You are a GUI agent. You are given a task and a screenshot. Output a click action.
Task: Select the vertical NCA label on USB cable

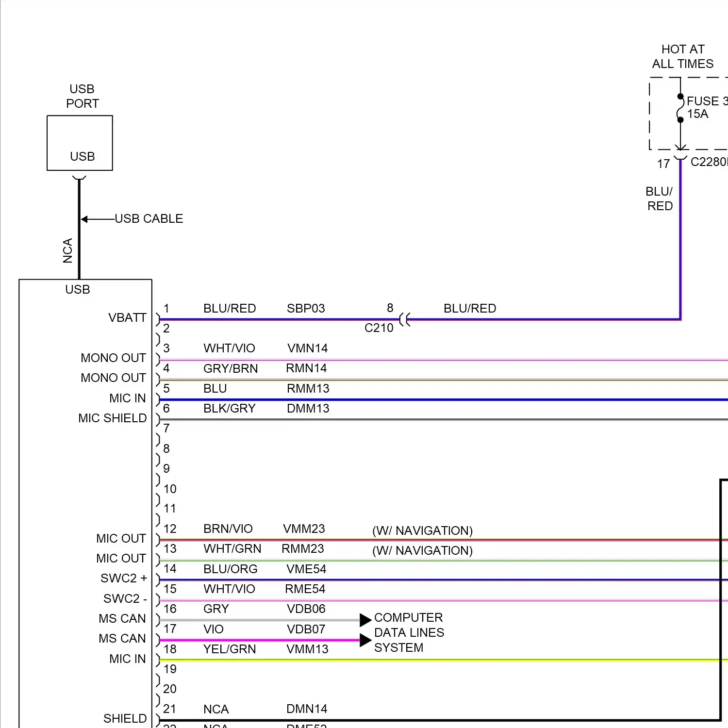pos(67,250)
